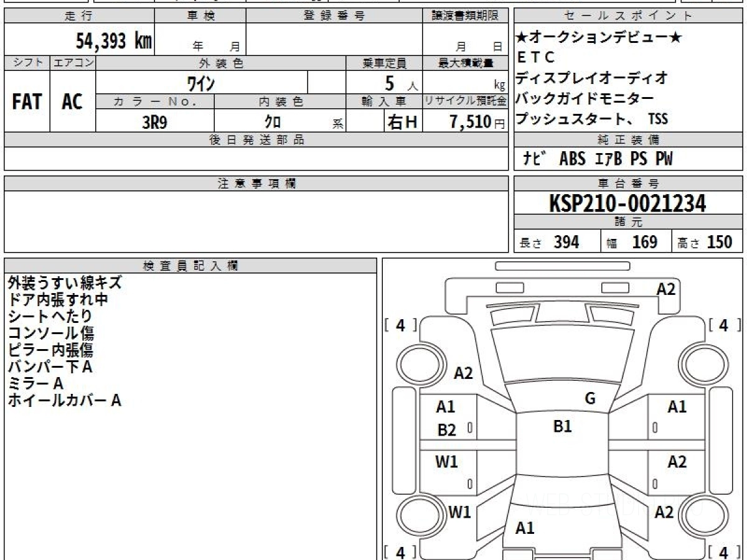Select the exterior color value ワイン
Screen dimensions: 747x560
(x=202, y=82)
